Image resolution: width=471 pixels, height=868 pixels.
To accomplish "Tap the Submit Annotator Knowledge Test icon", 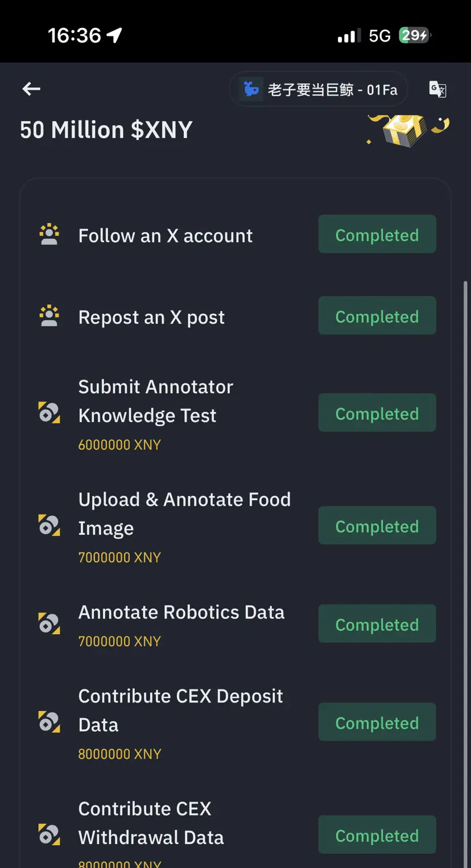I will tap(49, 412).
